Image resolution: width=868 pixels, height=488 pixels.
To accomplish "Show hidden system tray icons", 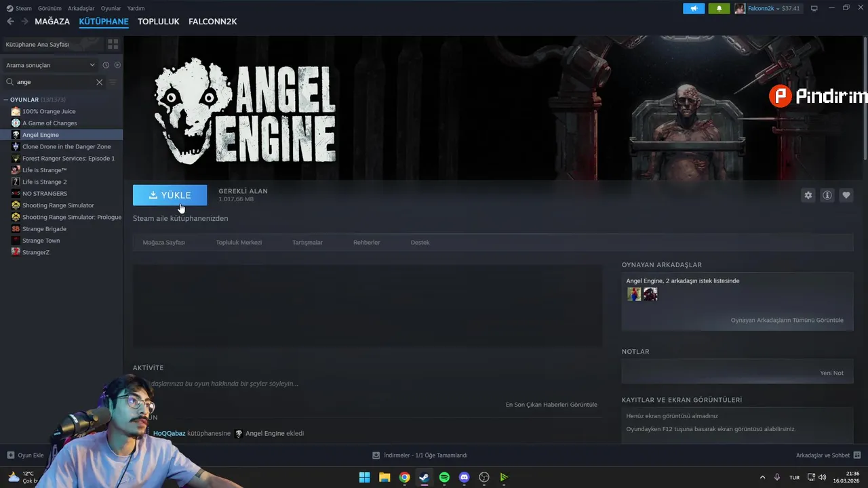I will pyautogui.click(x=762, y=477).
